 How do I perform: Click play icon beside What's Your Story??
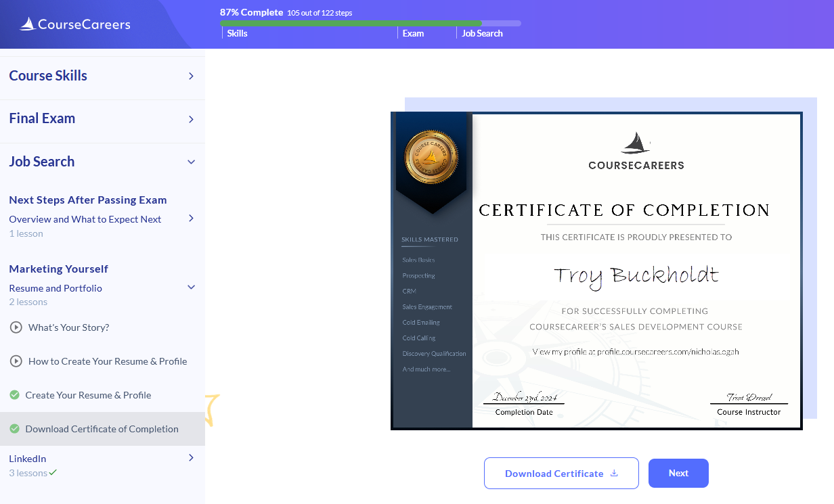[16, 327]
